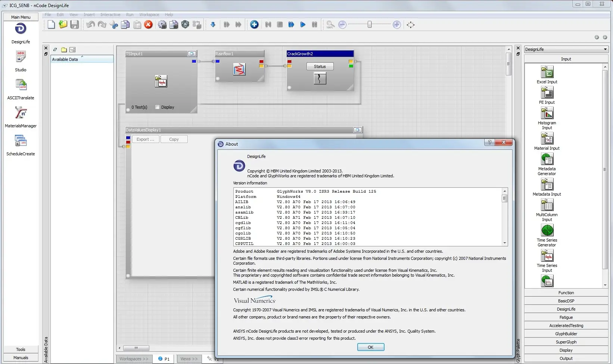Undo the last action
This screenshot has height=364, width=613.
(x=90, y=25)
